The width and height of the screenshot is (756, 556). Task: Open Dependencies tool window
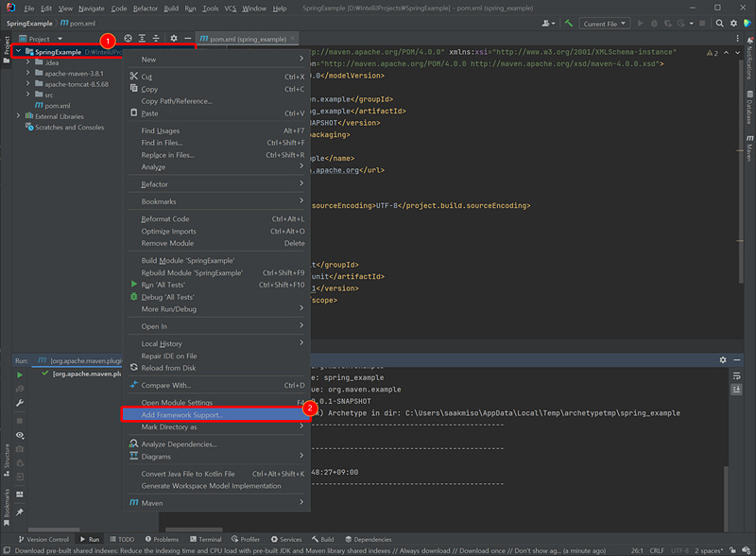point(368,540)
